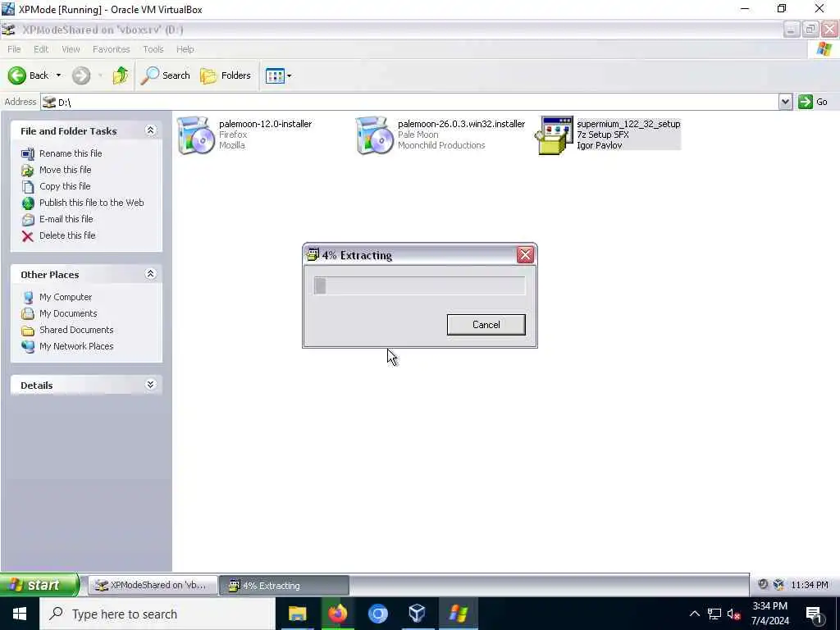Show hidden tray icons chevron
840x630 pixels.
tap(694, 614)
